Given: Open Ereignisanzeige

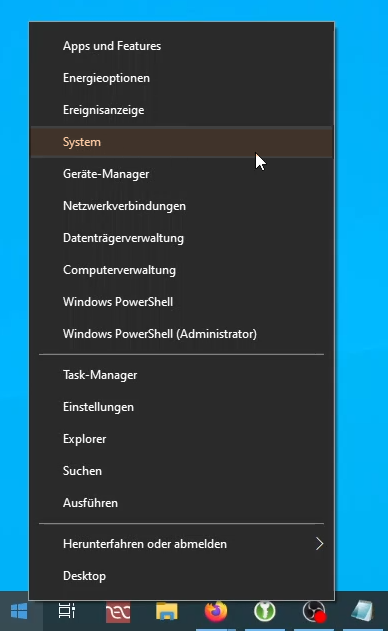Looking at the screenshot, I should click(x=182, y=110).
